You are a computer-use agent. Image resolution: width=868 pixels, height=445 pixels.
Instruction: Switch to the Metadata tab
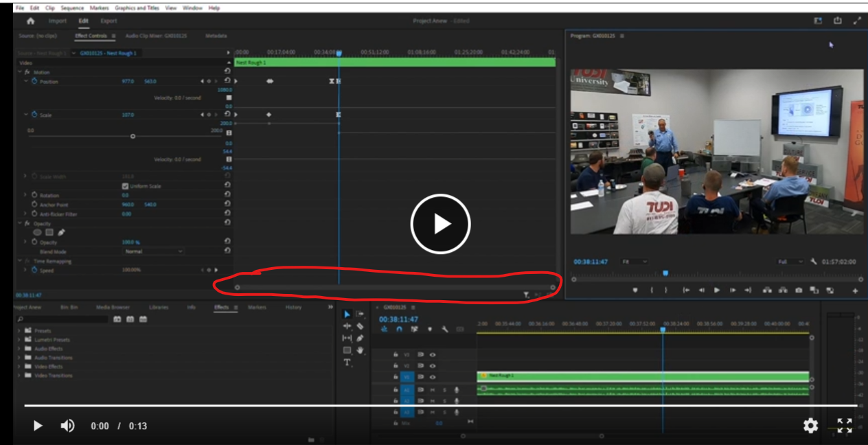(215, 34)
